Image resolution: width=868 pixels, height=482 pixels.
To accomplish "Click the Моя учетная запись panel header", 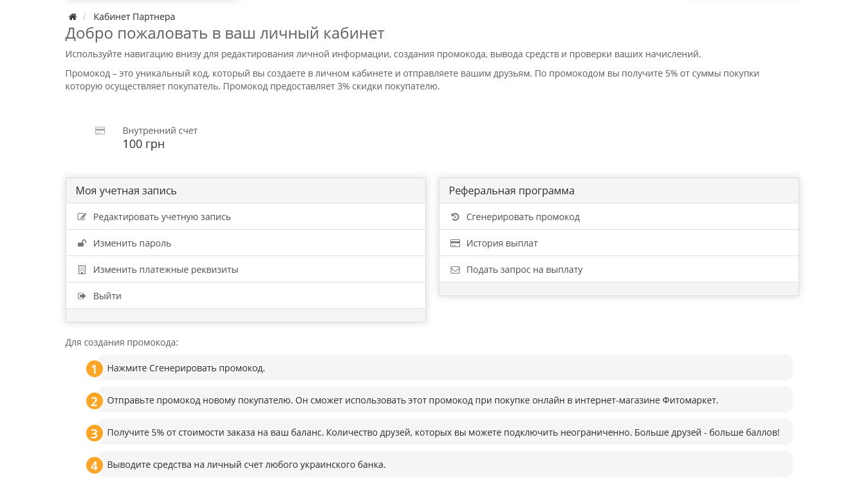I will point(246,190).
